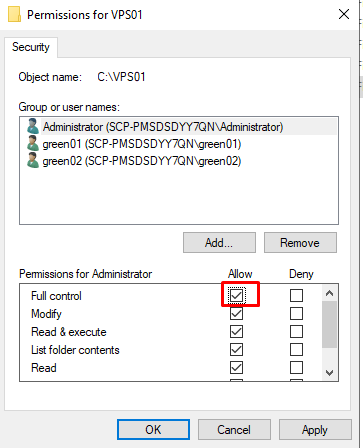Check Deny checkbox for Full control
This screenshot has height=448, width=363.
click(296, 295)
